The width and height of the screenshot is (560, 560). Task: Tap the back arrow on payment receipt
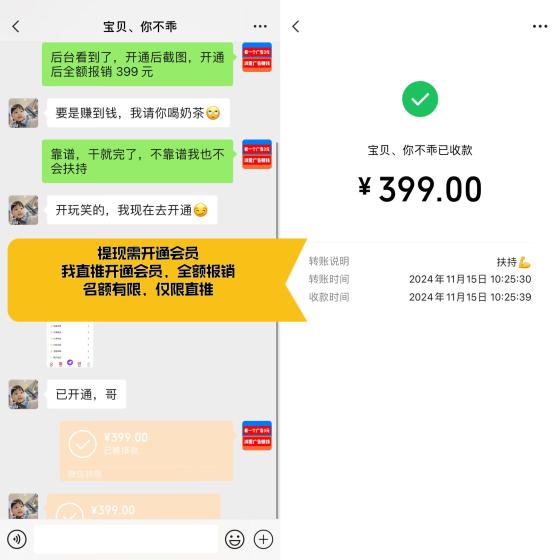click(x=296, y=26)
